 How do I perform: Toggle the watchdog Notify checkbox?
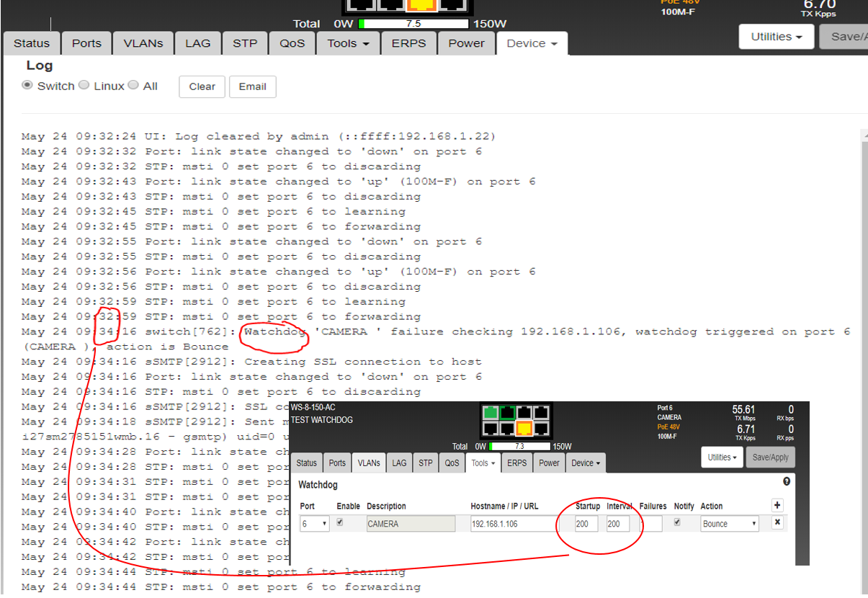point(679,522)
